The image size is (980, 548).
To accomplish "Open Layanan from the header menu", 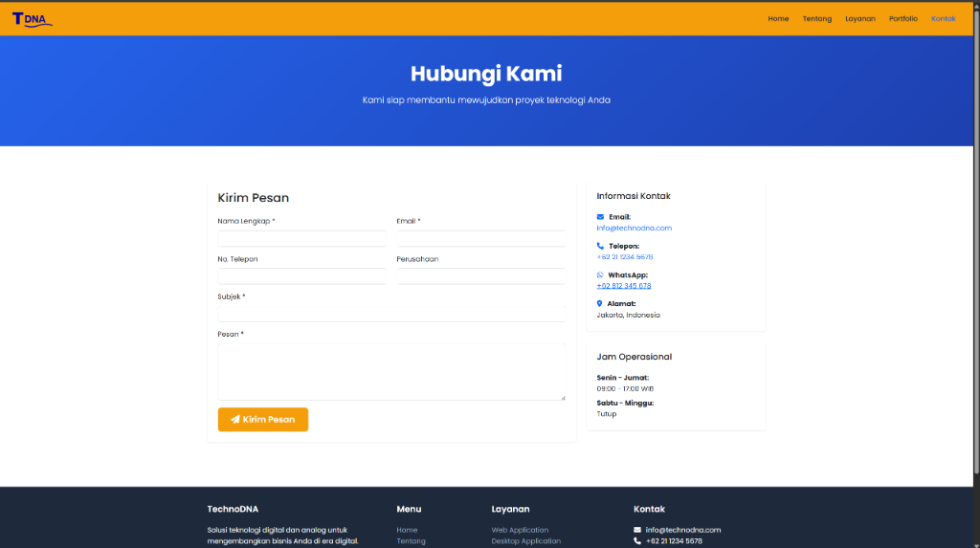I will [x=859, y=18].
